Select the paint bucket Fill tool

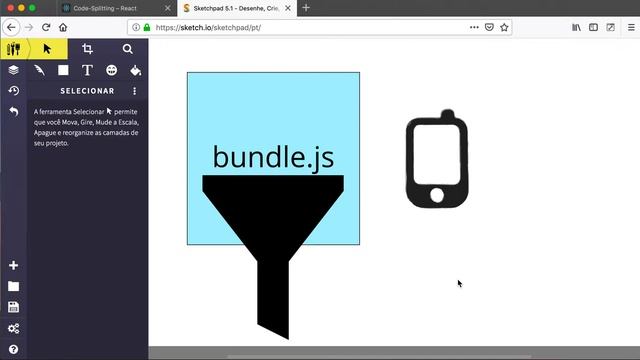point(136,70)
